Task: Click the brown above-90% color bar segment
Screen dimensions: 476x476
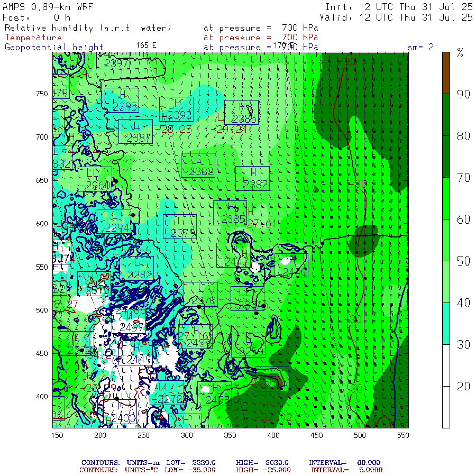Action: click(x=446, y=73)
